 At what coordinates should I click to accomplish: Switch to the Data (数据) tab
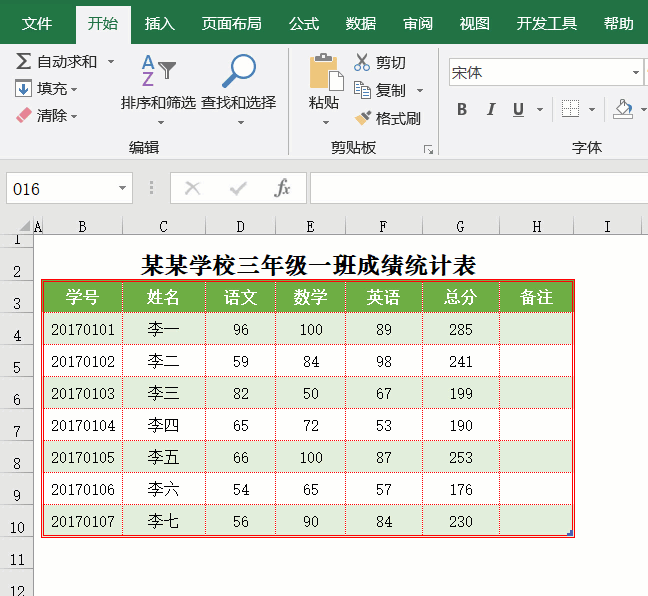tap(361, 24)
